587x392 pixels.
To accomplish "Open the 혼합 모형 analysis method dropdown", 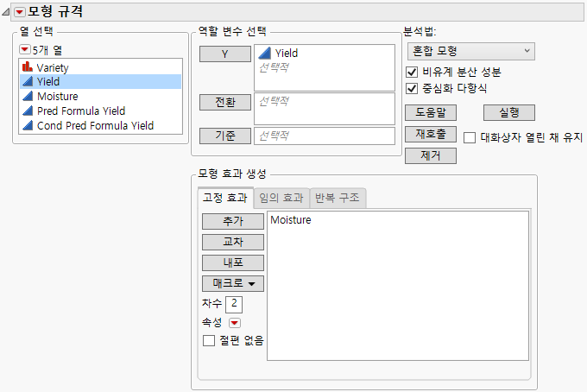I will coord(470,52).
